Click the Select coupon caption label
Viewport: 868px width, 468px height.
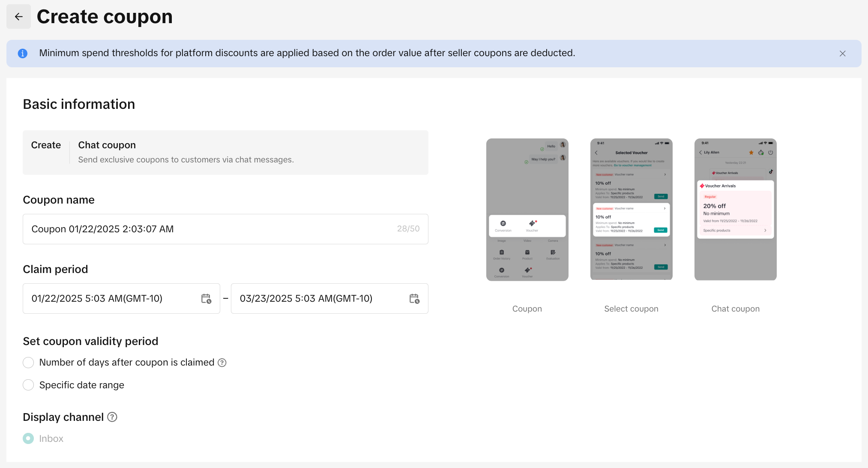(631, 309)
